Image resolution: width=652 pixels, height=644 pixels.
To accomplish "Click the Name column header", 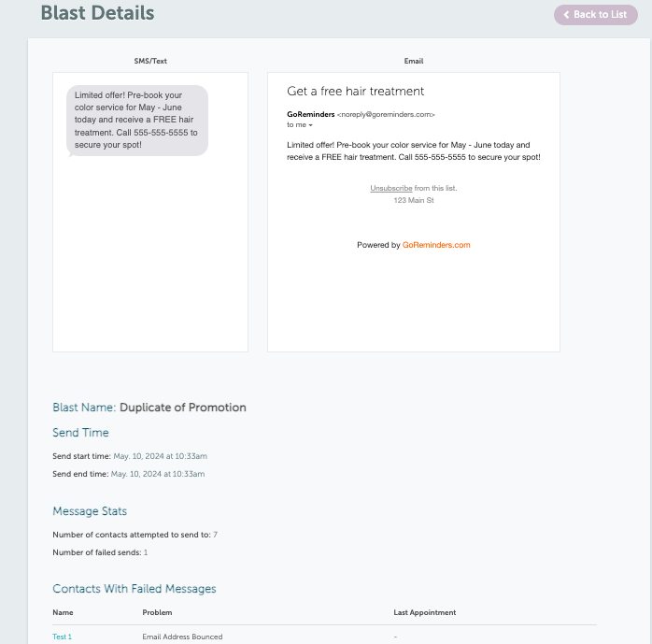I will pos(63,612).
